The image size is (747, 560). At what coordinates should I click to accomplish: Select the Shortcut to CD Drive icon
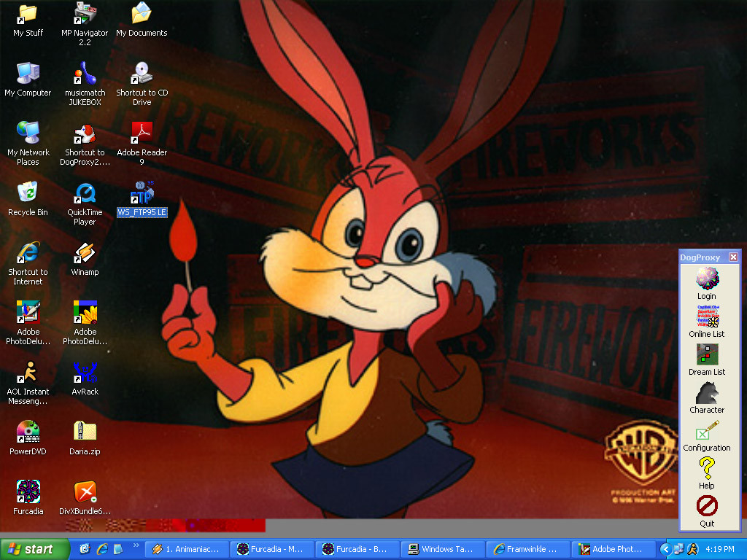coord(142,85)
